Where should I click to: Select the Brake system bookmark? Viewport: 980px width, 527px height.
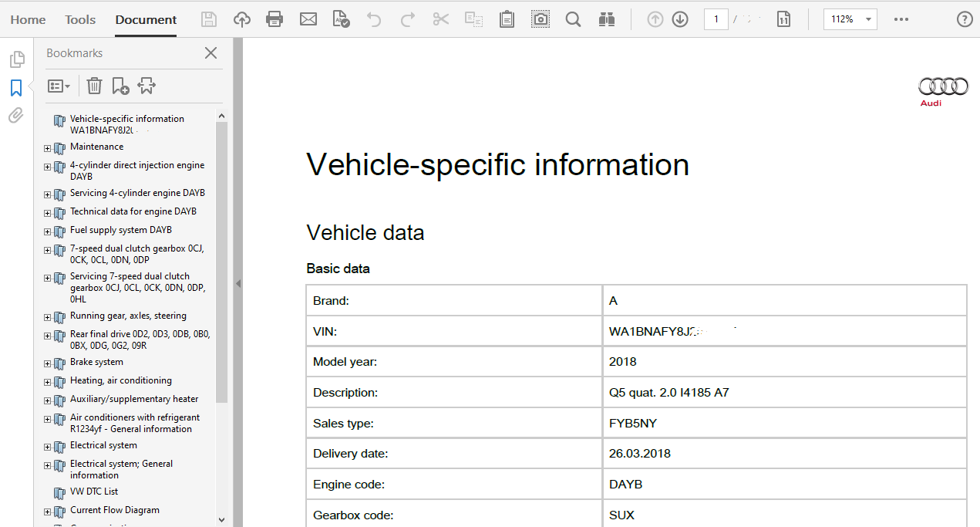[x=96, y=361]
